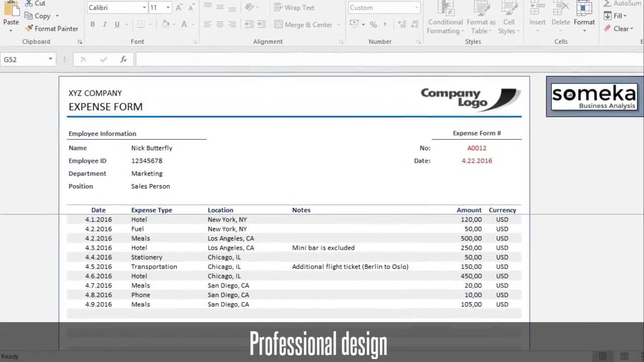
Task: Open Font settings dialog launcher
Action: click(195, 42)
